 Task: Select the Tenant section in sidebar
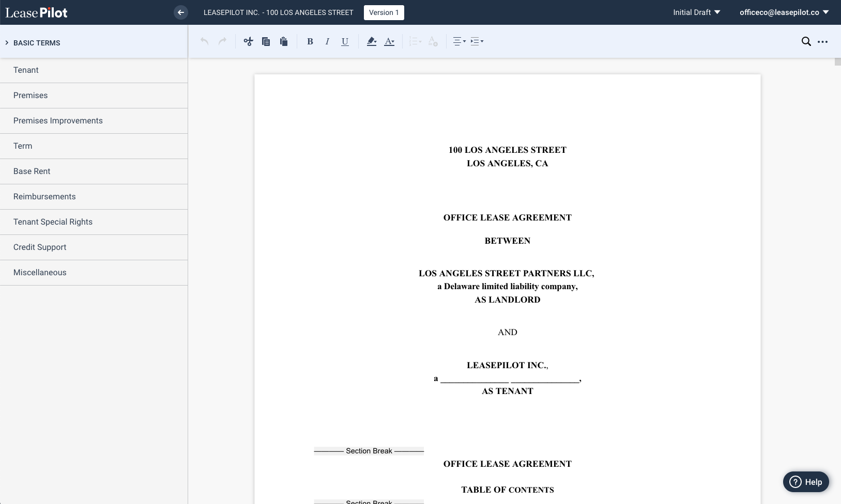(26, 70)
